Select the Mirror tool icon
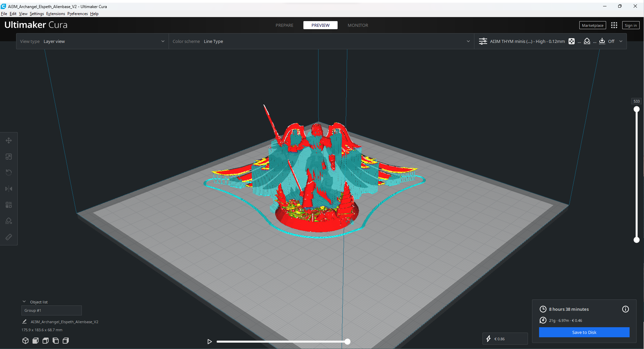 pos(9,189)
